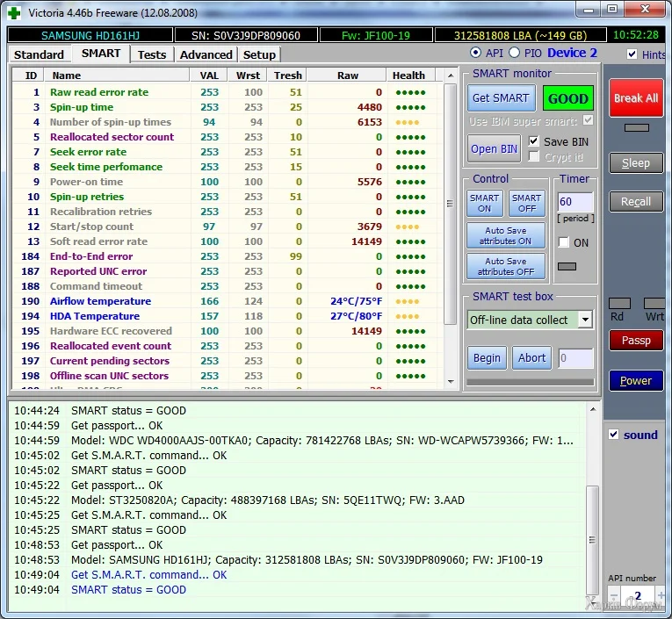The width and height of the screenshot is (672, 619).
Task: Click the Timer period input field
Action: pyautogui.click(x=575, y=203)
